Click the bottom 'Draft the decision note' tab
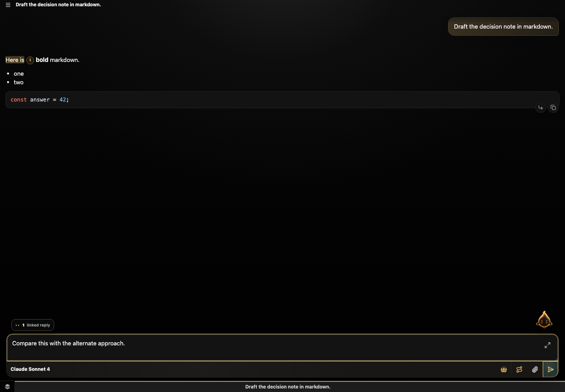This screenshot has height=392, width=565. [x=288, y=387]
